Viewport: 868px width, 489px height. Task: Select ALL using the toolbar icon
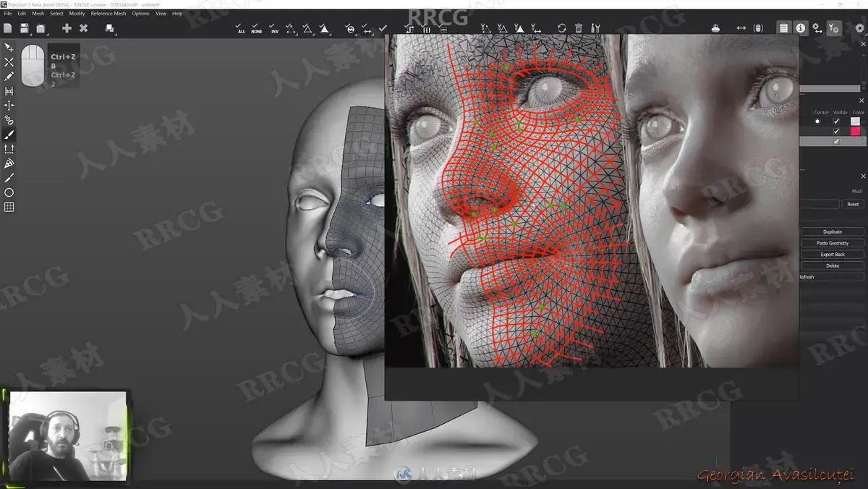[241, 28]
